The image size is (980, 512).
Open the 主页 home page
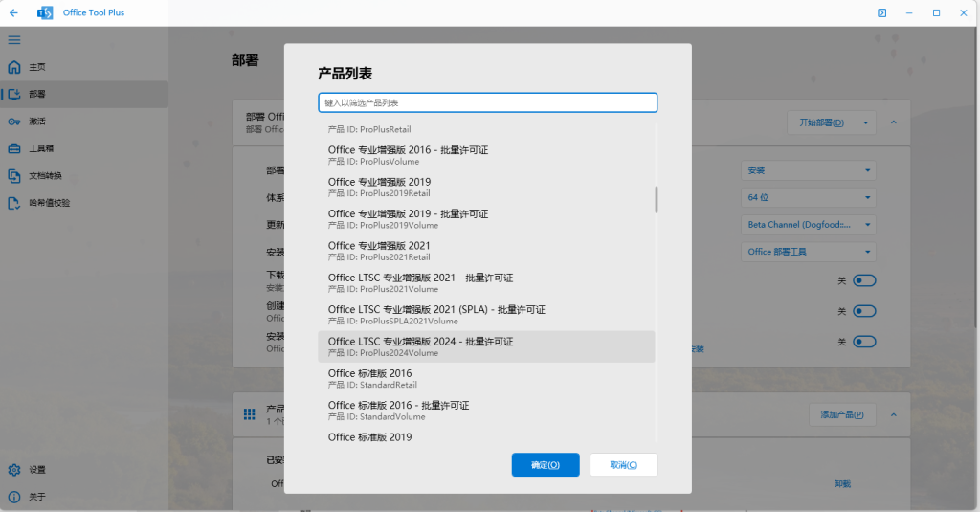click(84, 67)
